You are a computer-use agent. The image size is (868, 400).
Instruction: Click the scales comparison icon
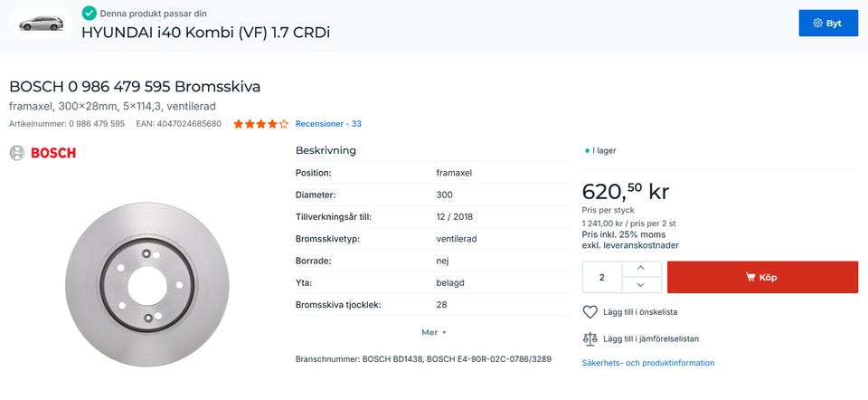tap(590, 338)
